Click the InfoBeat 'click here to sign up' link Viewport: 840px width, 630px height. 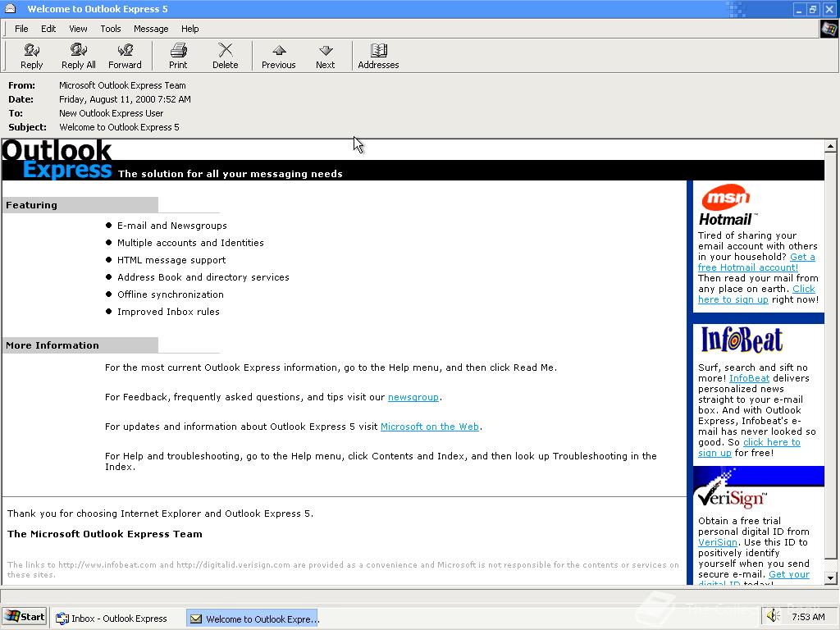pyautogui.click(x=771, y=442)
